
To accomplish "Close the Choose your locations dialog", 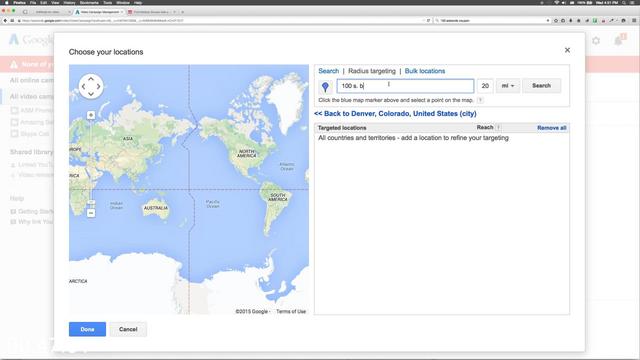I will [x=567, y=50].
